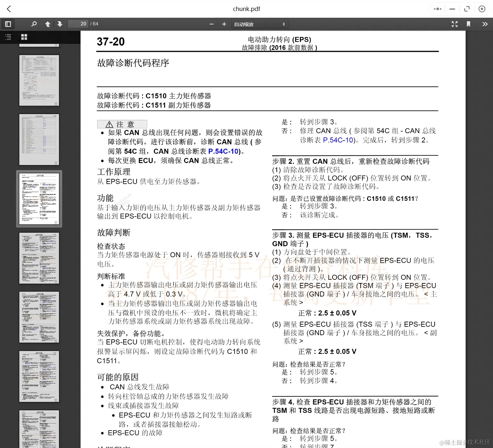Switch sidebar to page thumbnails view
The height and width of the screenshot is (448, 493).
pyautogui.click(x=24, y=37)
